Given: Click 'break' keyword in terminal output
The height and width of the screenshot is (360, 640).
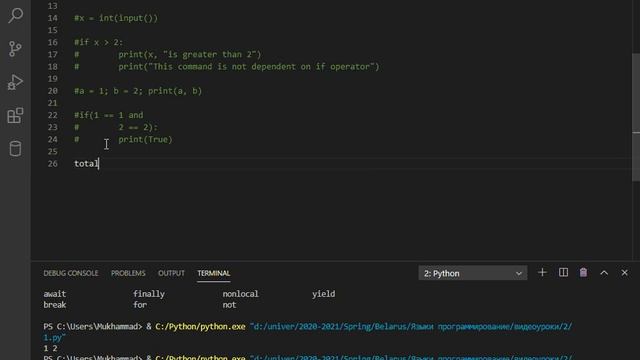Looking at the screenshot, I should (55, 305).
